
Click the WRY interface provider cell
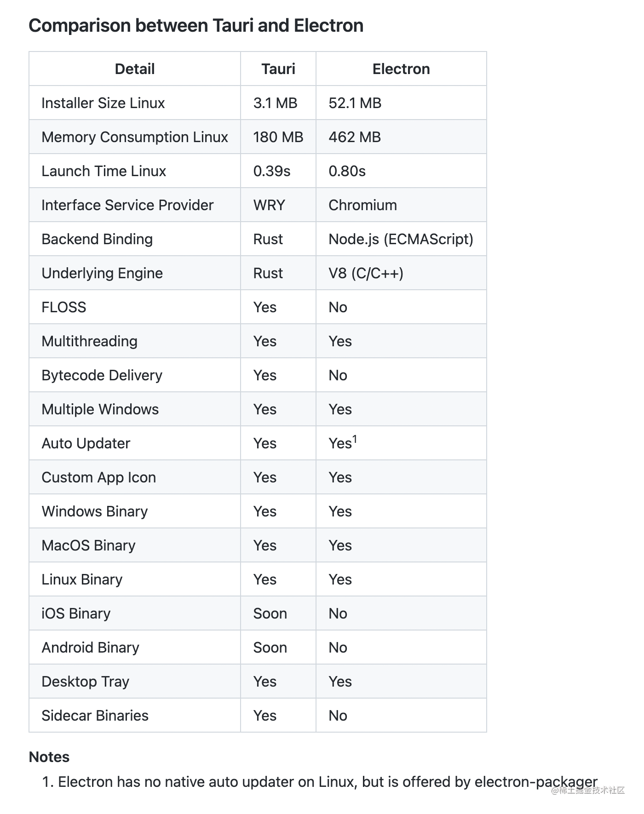[x=269, y=205]
